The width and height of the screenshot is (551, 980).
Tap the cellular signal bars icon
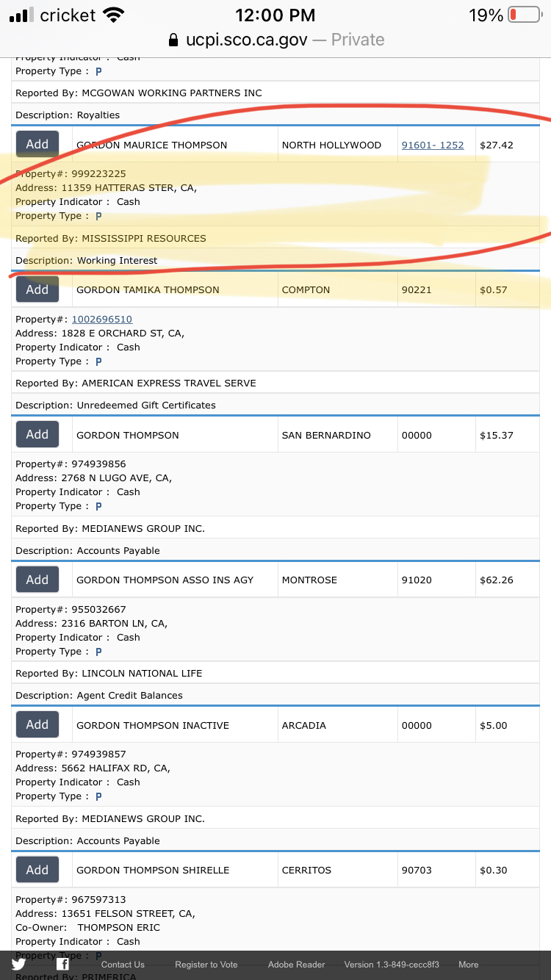click(x=21, y=15)
